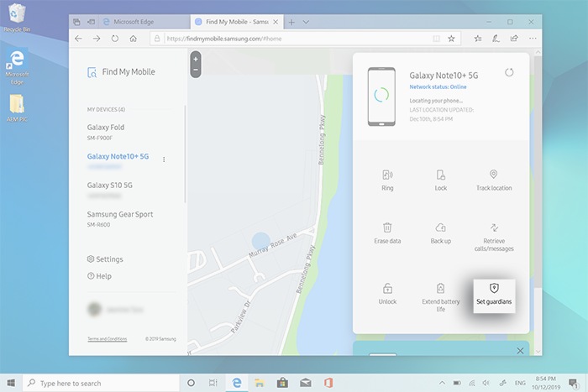Viewport: 588px width, 392px height.
Task: Select Galaxy S10 5G device
Action: click(109, 190)
